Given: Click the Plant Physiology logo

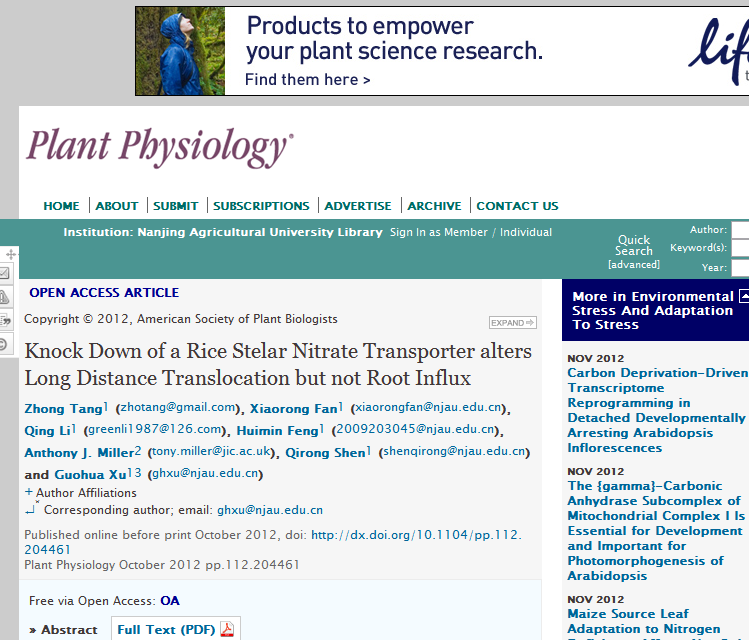Looking at the screenshot, I should pyautogui.click(x=159, y=146).
